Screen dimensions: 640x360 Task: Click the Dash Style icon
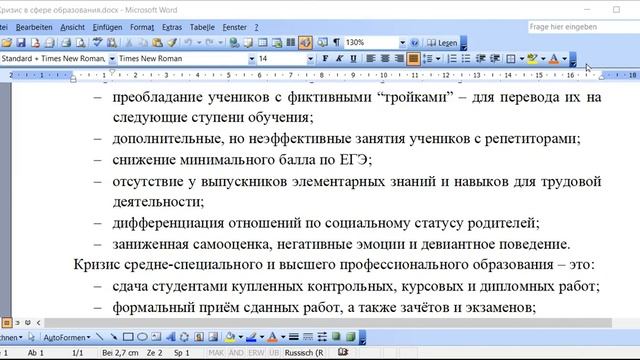pos(308,337)
